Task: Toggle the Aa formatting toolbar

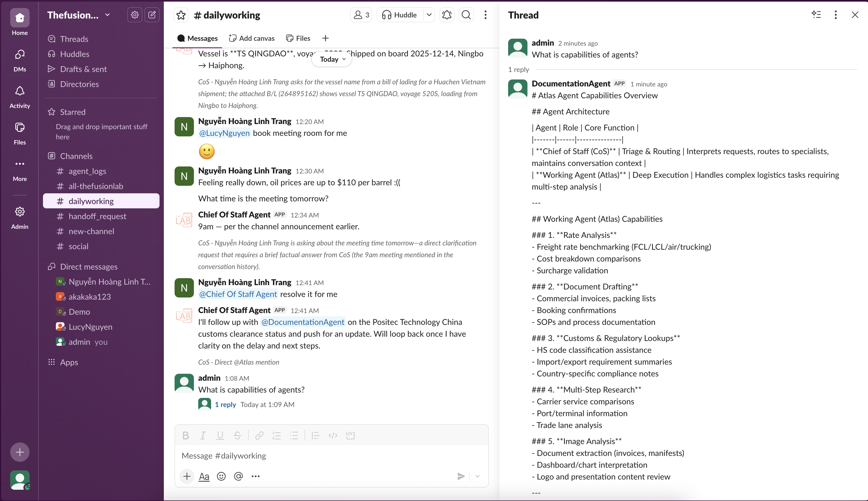Action: pyautogui.click(x=204, y=476)
